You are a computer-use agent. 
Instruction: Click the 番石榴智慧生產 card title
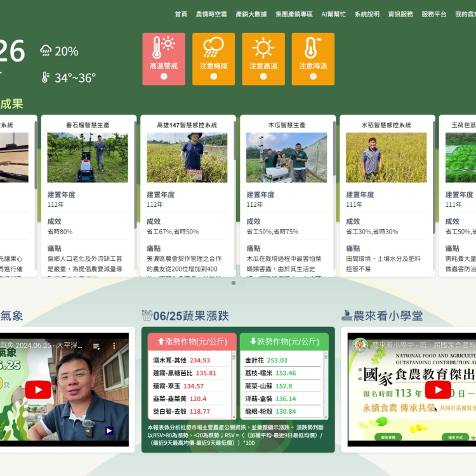pos(88,125)
